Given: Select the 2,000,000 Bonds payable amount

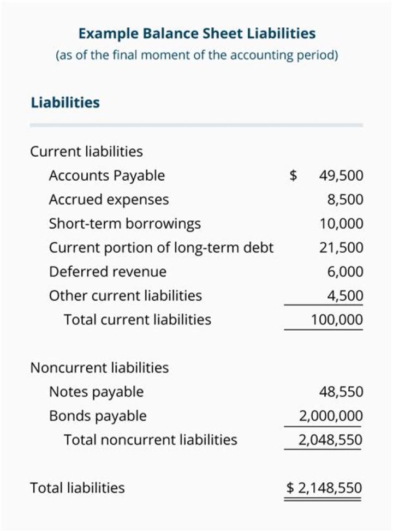Looking at the screenshot, I should point(331,416).
